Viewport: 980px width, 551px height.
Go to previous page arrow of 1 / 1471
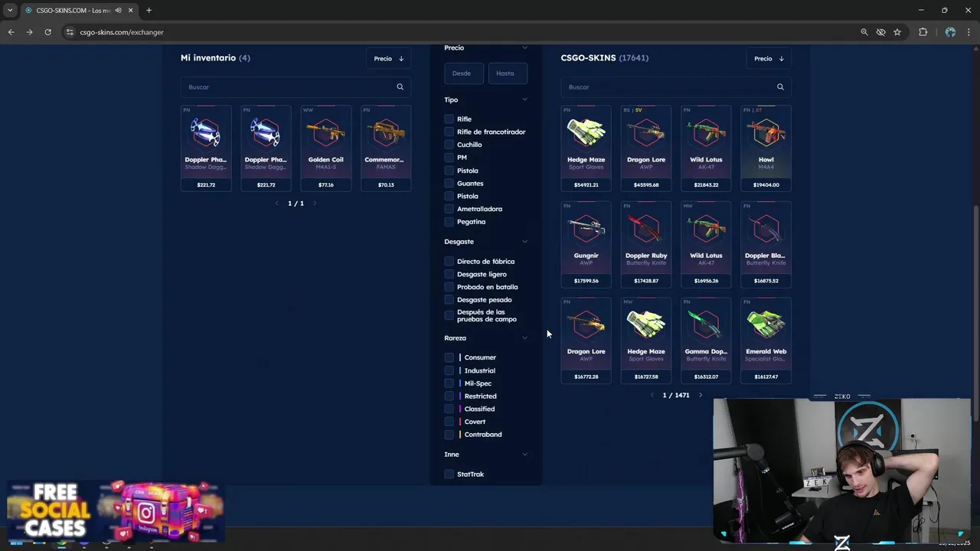652,395
